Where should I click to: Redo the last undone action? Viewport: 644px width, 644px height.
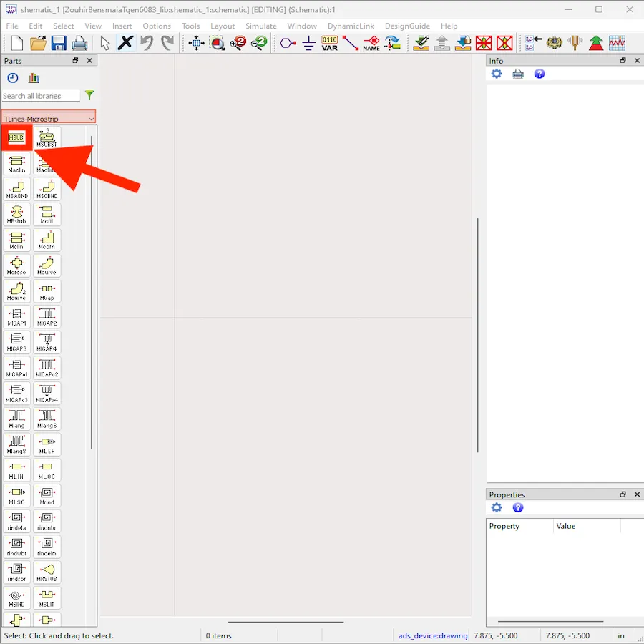167,43
